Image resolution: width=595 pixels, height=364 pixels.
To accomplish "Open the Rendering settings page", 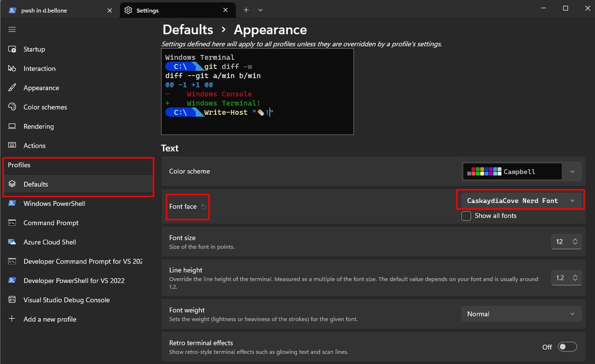I will click(x=39, y=126).
